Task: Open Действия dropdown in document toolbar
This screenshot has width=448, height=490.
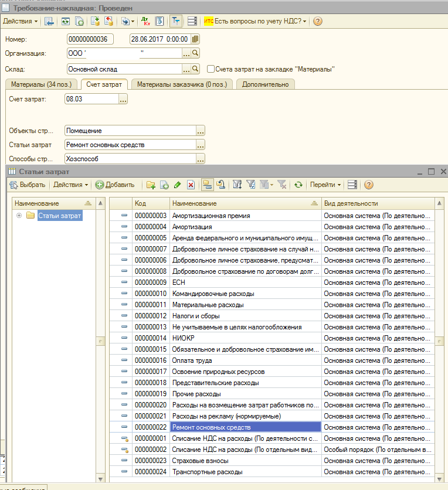Action: (x=20, y=21)
